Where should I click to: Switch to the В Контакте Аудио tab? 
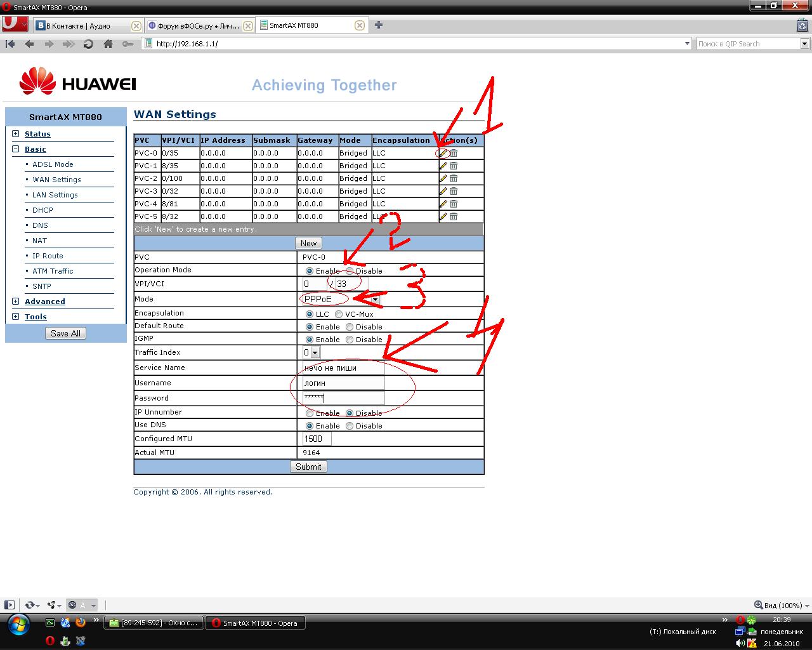[x=82, y=26]
